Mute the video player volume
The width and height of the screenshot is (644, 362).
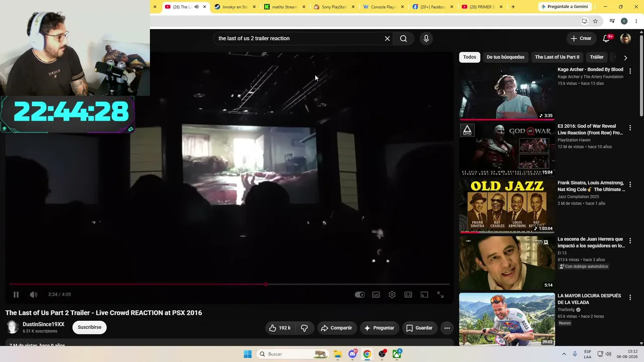tap(33, 295)
